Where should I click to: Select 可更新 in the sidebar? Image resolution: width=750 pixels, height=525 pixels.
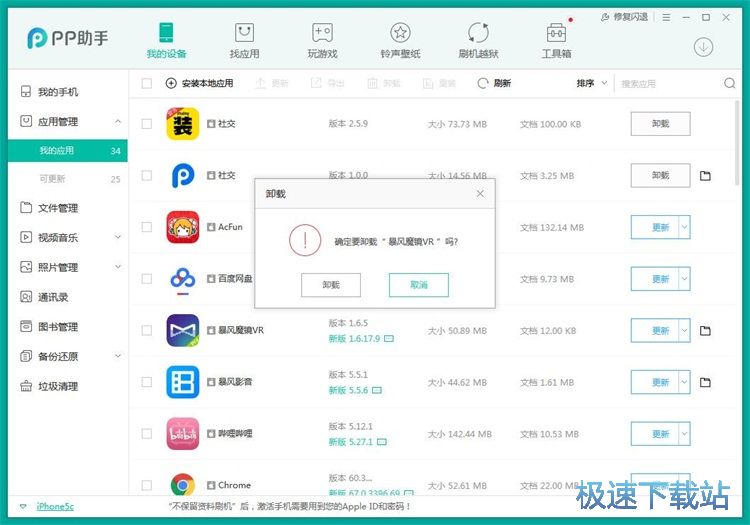pos(67,179)
